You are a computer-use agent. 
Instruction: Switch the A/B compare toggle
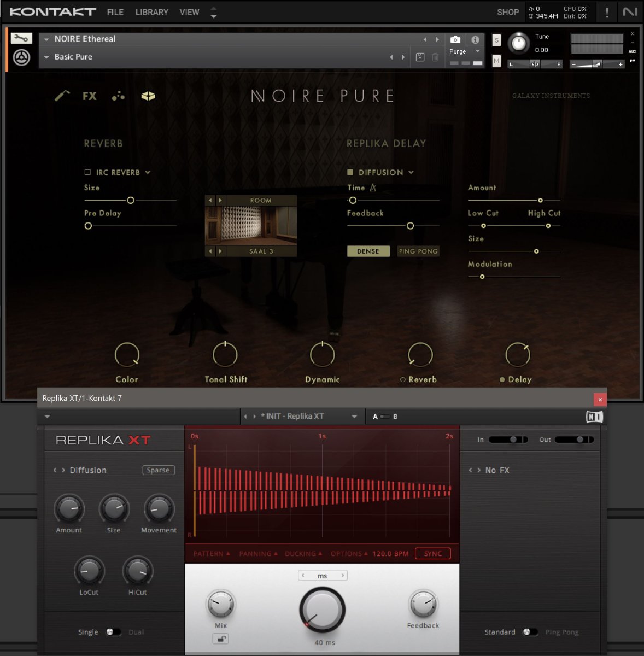[x=385, y=417]
